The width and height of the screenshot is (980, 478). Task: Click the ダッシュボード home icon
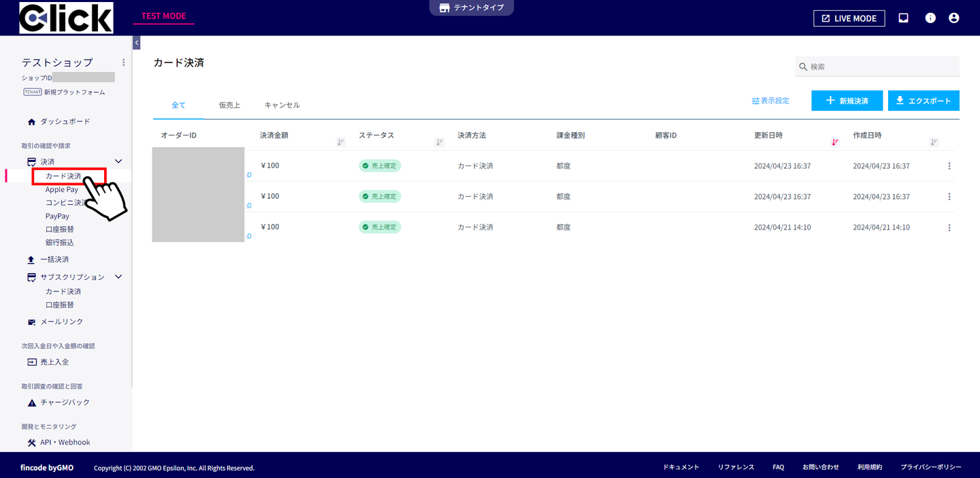coord(31,123)
